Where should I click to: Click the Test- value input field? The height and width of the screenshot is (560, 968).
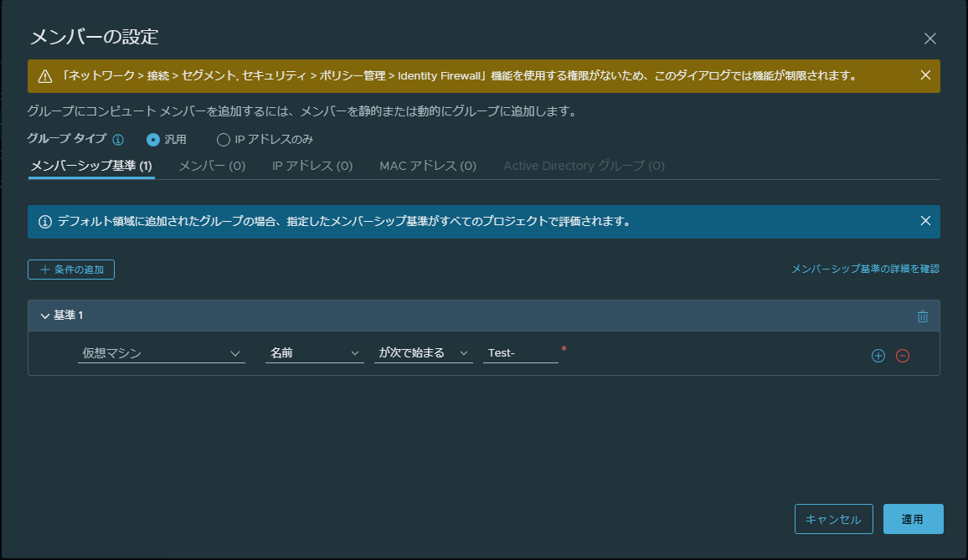pyautogui.click(x=520, y=353)
